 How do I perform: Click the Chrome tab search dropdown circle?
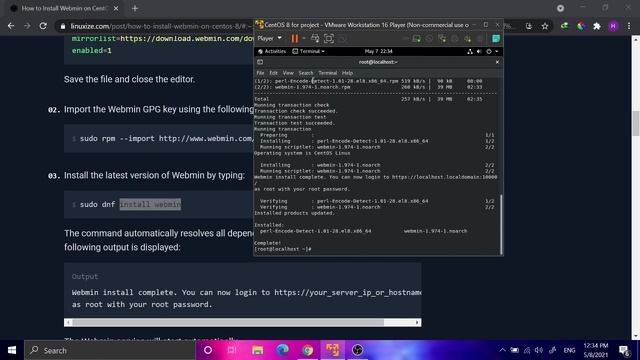click(x=560, y=8)
